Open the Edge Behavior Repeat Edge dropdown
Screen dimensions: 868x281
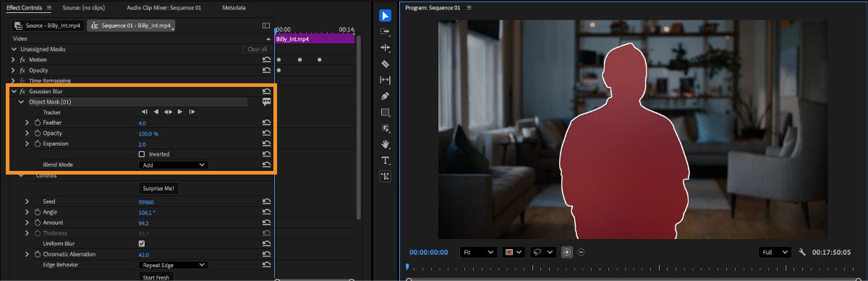[x=173, y=265]
